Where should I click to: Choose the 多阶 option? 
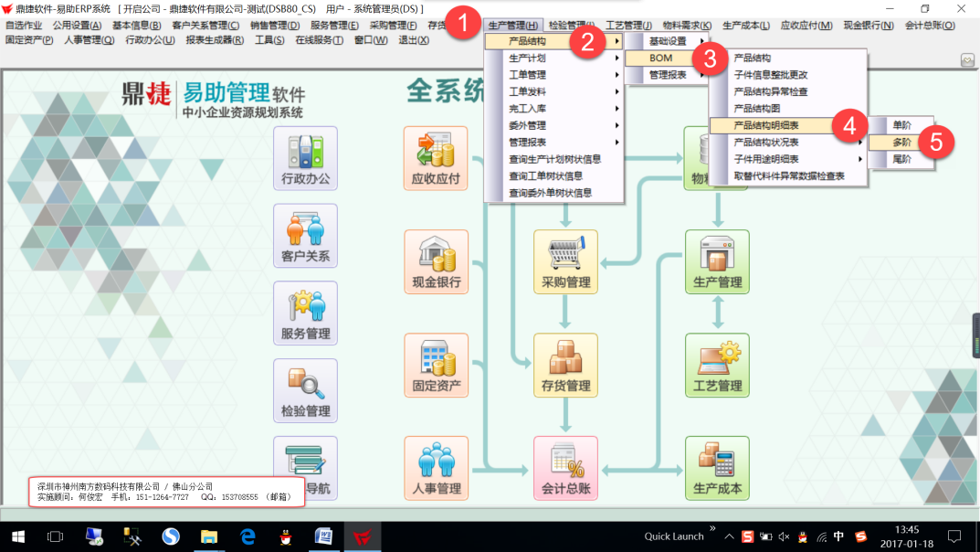point(901,143)
